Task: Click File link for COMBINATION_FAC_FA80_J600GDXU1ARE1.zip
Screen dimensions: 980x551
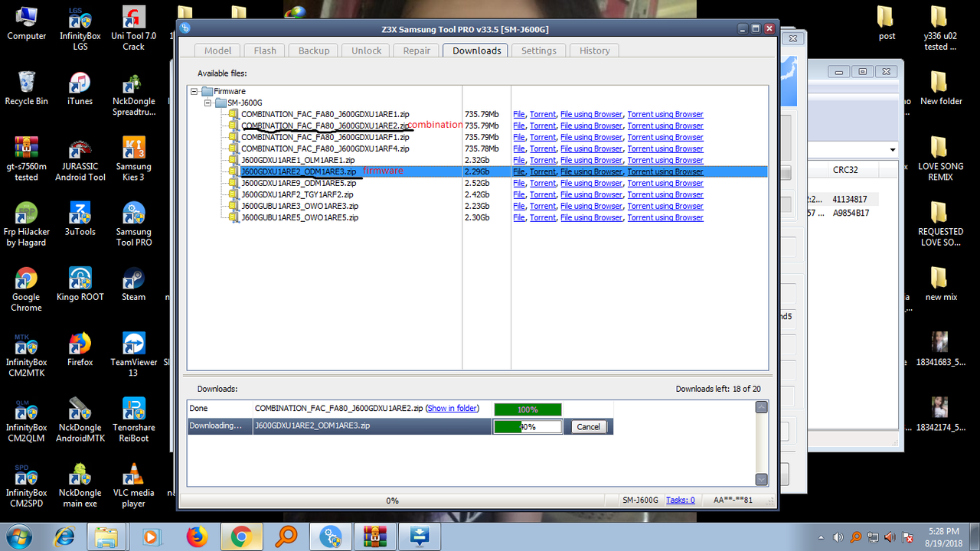Action: (519, 115)
